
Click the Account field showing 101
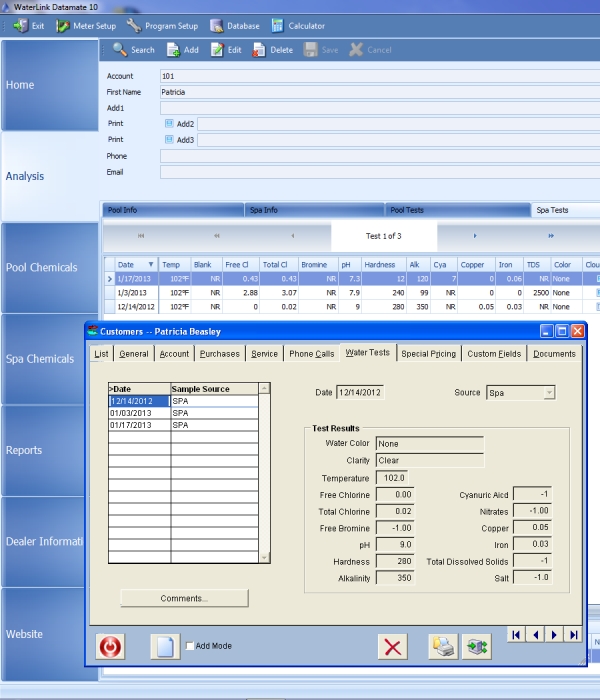(380, 76)
